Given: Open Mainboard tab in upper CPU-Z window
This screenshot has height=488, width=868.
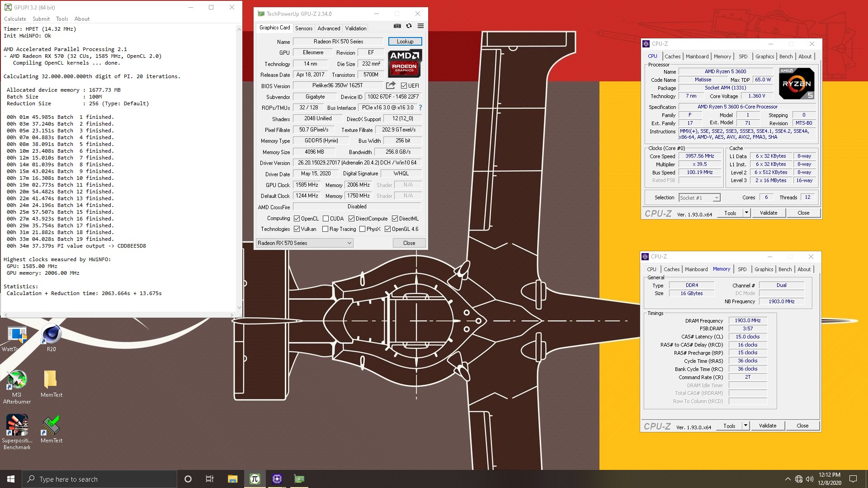Looking at the screenshot, I should pos(697,56).
